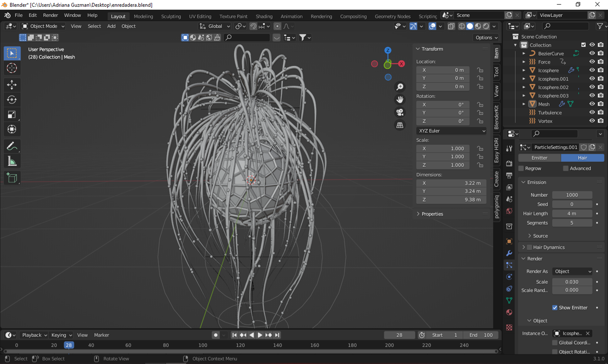Toggle camera view icon
Image resolution: width=608 pixels, height=364 pixels.
click(400, 112)
